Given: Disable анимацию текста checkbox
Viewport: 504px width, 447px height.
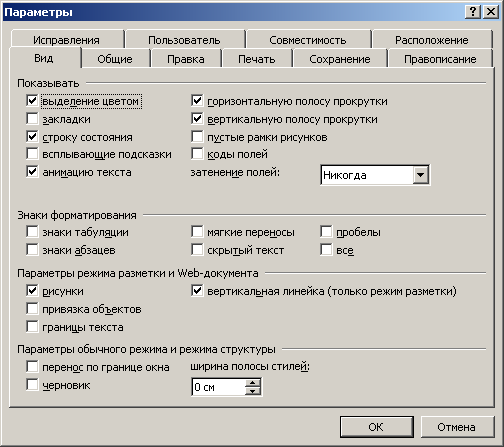Looking at the screenshot, I should tap(32, 172).
